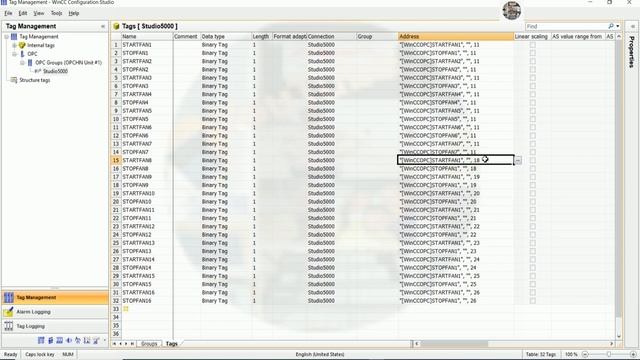Click the zoom out minus button

click(x=584, y=354)
